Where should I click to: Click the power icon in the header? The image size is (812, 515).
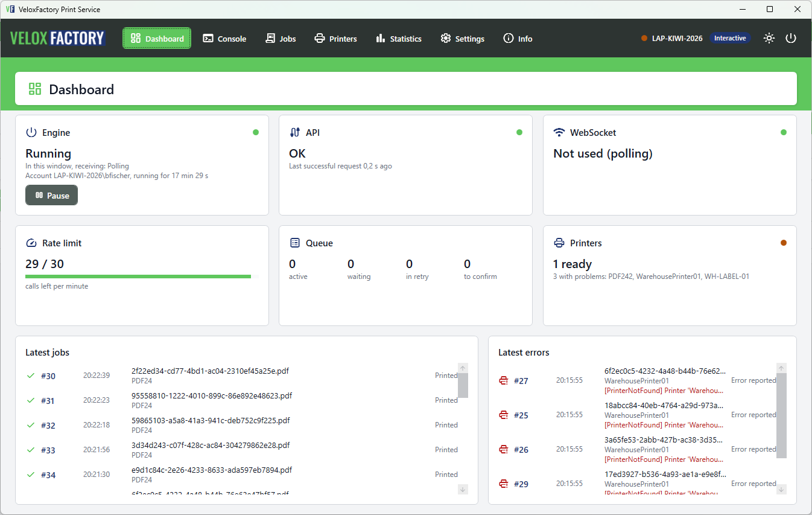coord(791,38)
